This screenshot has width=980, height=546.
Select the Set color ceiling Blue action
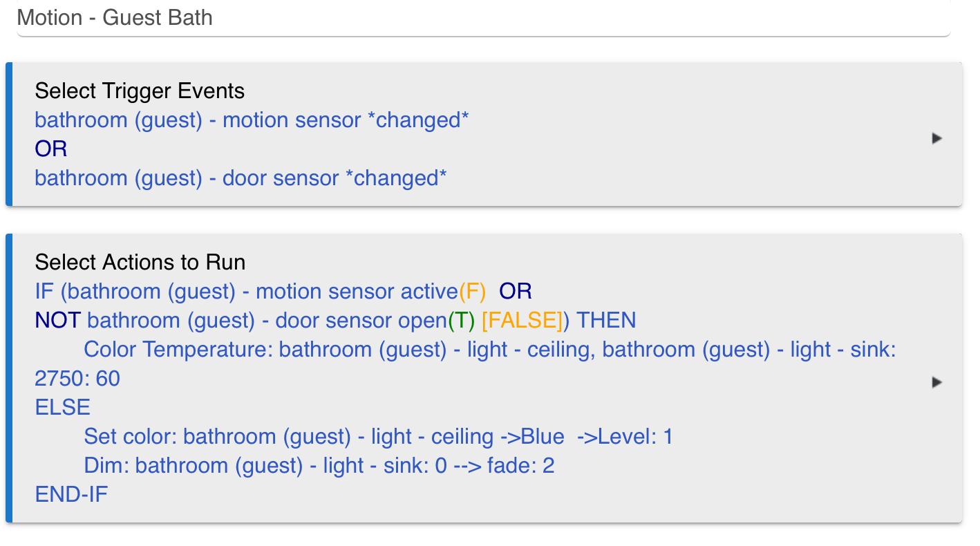click(378, 436)
